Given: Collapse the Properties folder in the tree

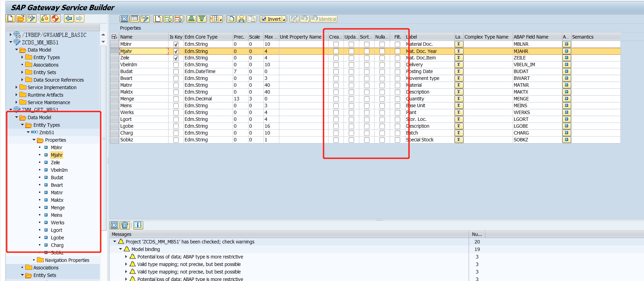Looking at the screenshot, I should (34, 140).
